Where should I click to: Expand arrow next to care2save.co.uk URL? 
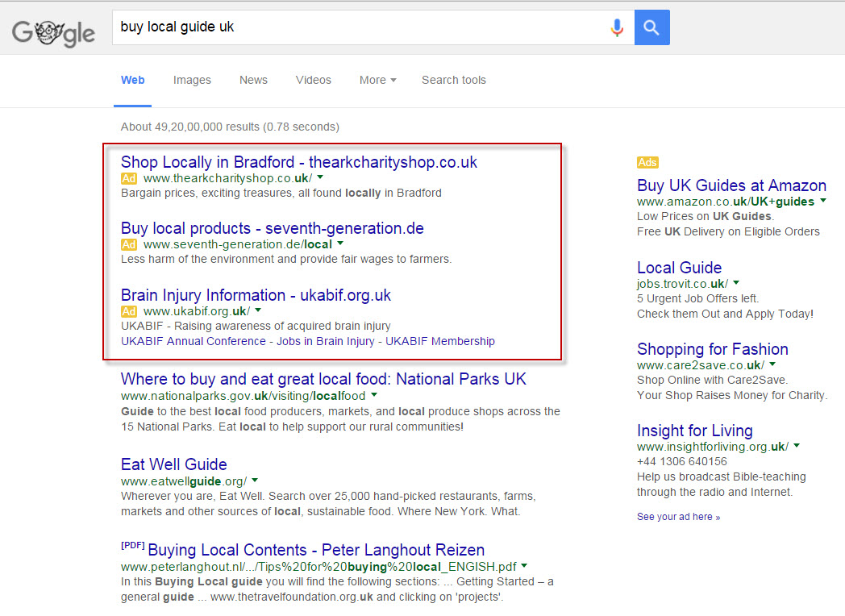coord(772,364)
